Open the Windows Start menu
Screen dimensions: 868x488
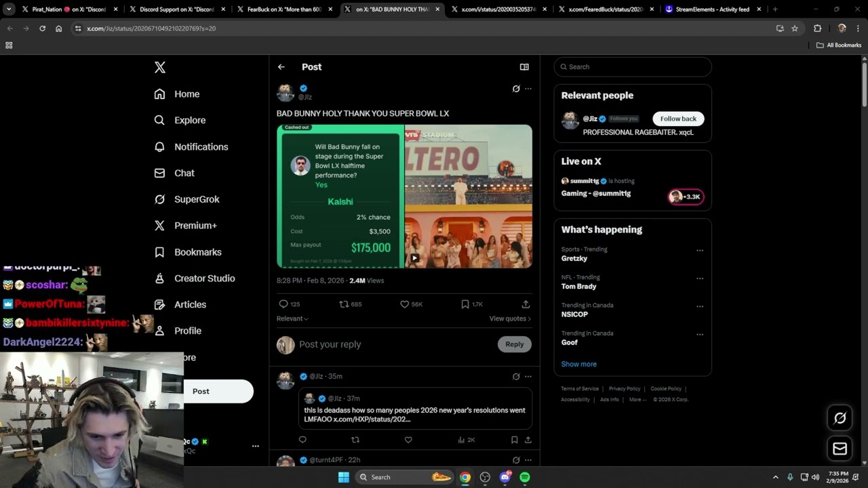point(344,477)
